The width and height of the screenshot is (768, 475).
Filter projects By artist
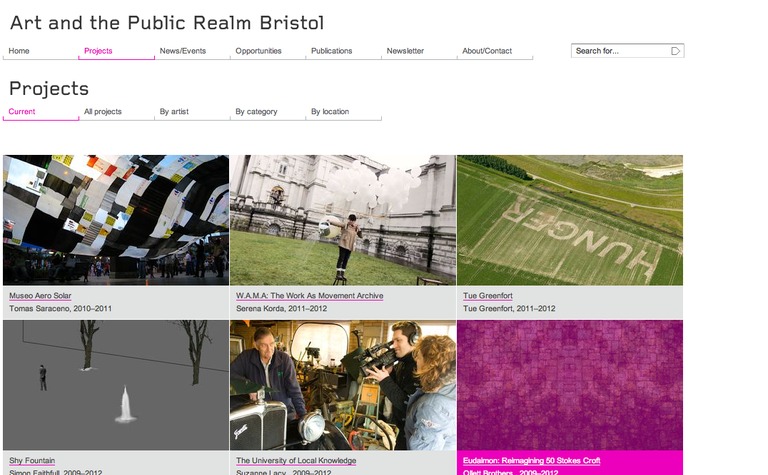174,112
